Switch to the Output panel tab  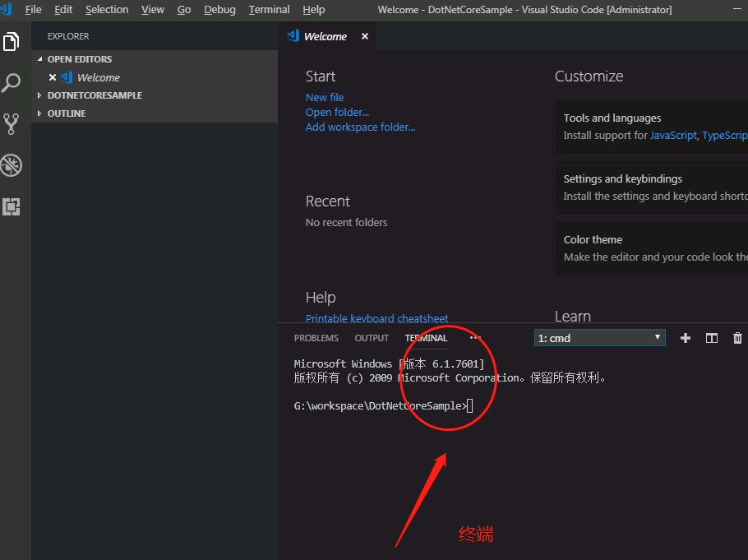(372, 338)
